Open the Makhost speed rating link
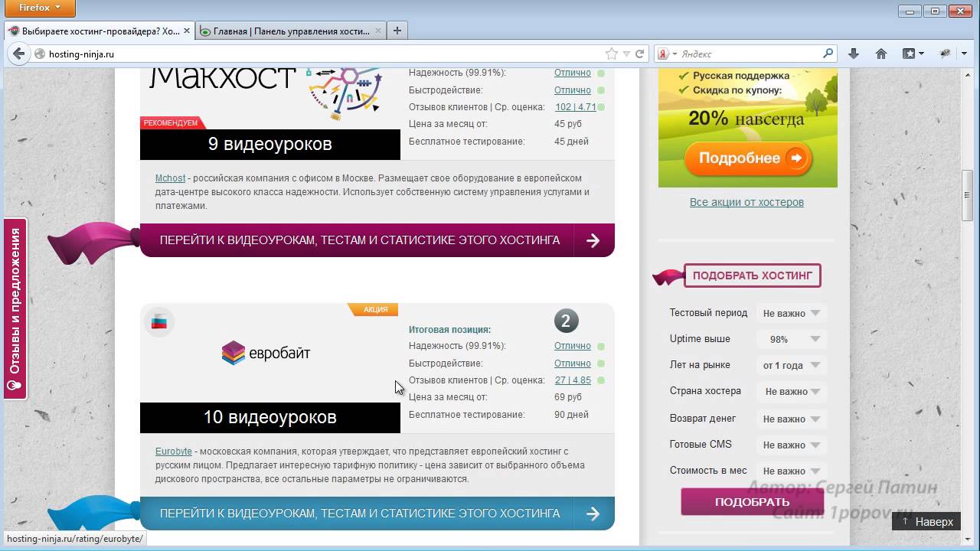The image size is (980, 551). coord(573,90)
